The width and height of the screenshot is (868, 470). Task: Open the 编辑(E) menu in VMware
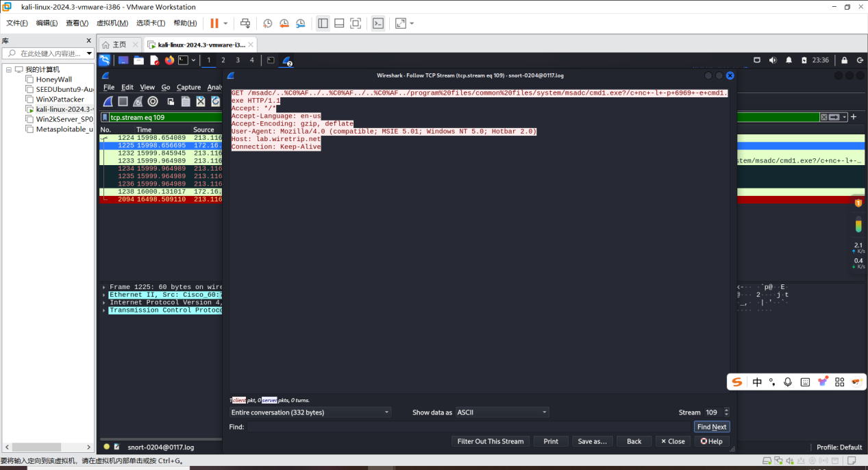[x=47, y=23]
